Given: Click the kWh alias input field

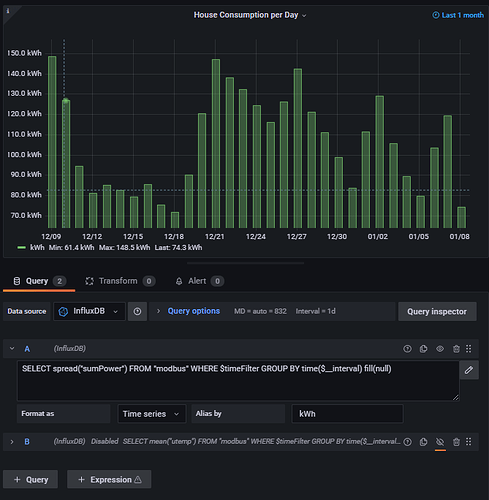Looking at the screenshot, I should pyautogui.click(x=347, y=414).
